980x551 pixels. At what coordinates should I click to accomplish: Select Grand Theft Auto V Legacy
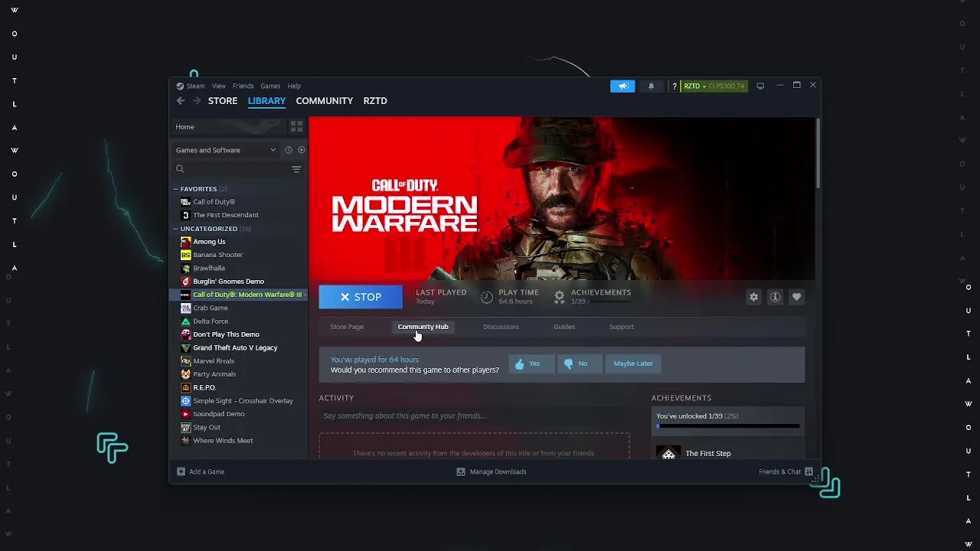click(x=235, y=348)
